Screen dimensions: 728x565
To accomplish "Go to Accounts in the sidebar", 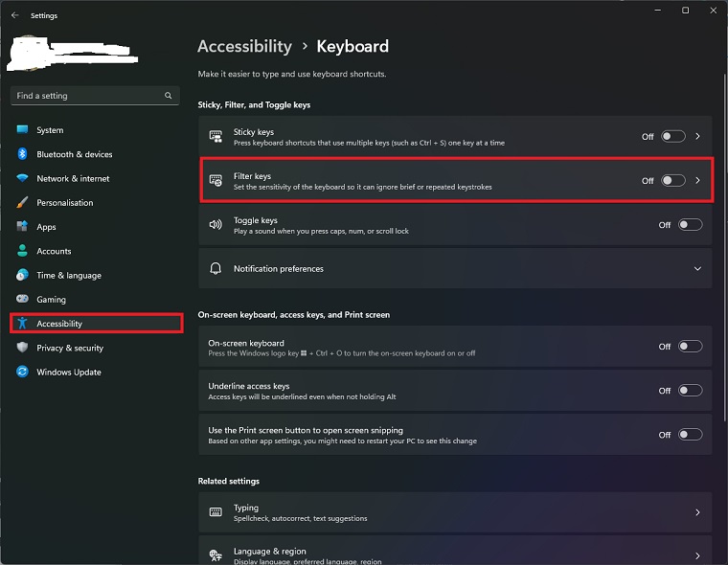I will coord(54,251).
